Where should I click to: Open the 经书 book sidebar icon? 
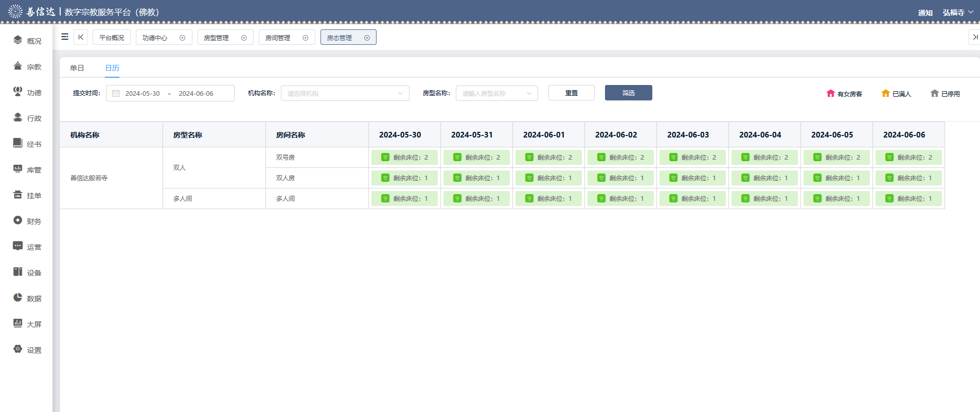tap(18, 143)
